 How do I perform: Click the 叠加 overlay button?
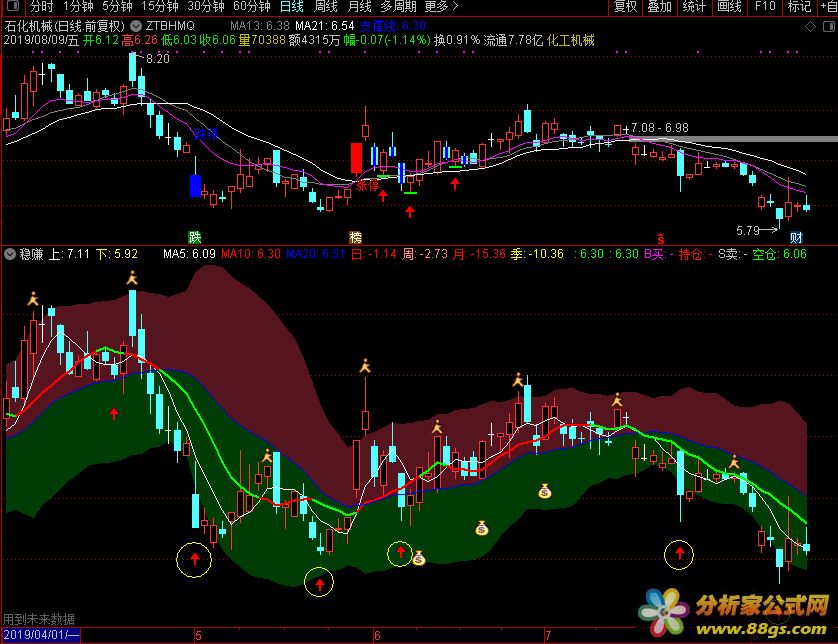[659, 6]
